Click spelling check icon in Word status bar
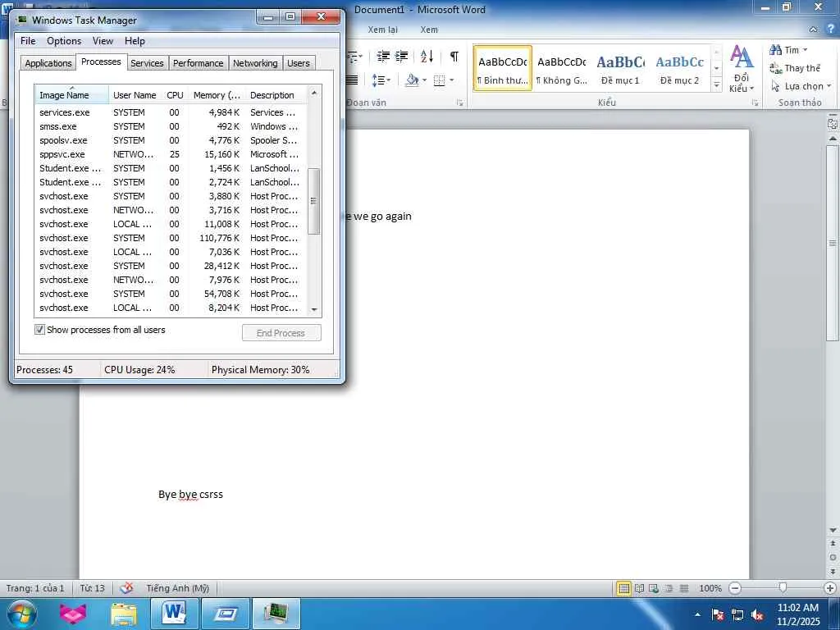Viewport: 840px width, 630px height. pyautogui.click(x=126, y=587)
